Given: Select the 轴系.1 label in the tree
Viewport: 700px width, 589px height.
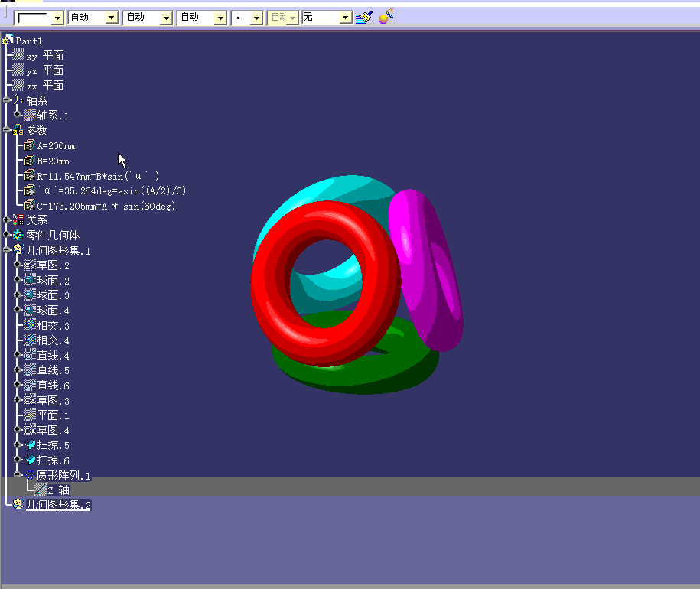Looking at the screenshot, I should 53,115.
